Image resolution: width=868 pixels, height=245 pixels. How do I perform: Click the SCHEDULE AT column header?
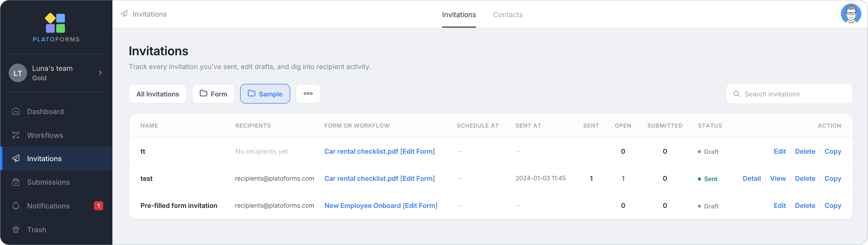[x=477, y=126]
